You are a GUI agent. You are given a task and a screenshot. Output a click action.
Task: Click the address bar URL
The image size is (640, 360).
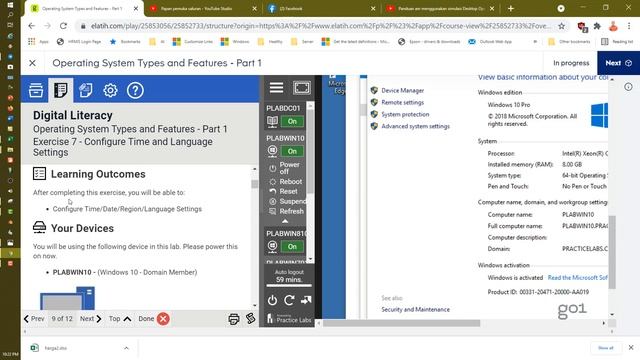[x=320, y=26]
